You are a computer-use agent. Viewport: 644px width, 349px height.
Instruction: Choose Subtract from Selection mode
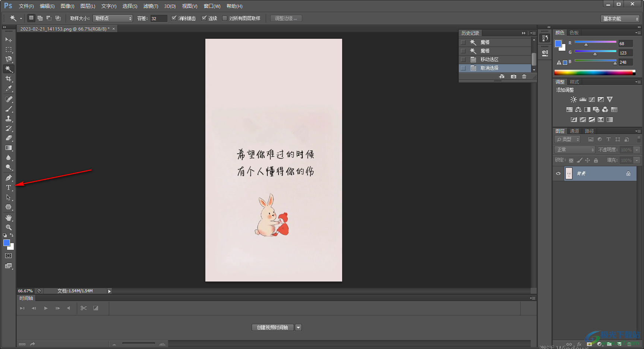click(49, 18)
